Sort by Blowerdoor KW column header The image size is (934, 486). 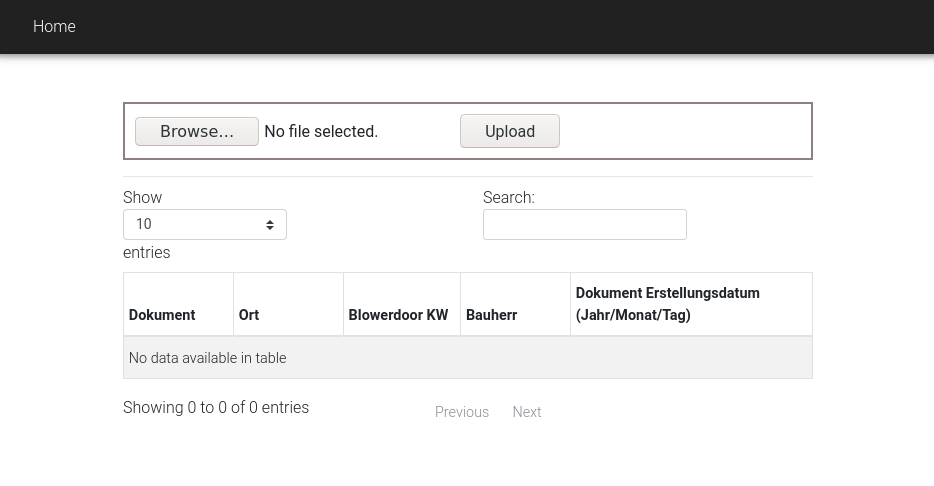[398, 315]
